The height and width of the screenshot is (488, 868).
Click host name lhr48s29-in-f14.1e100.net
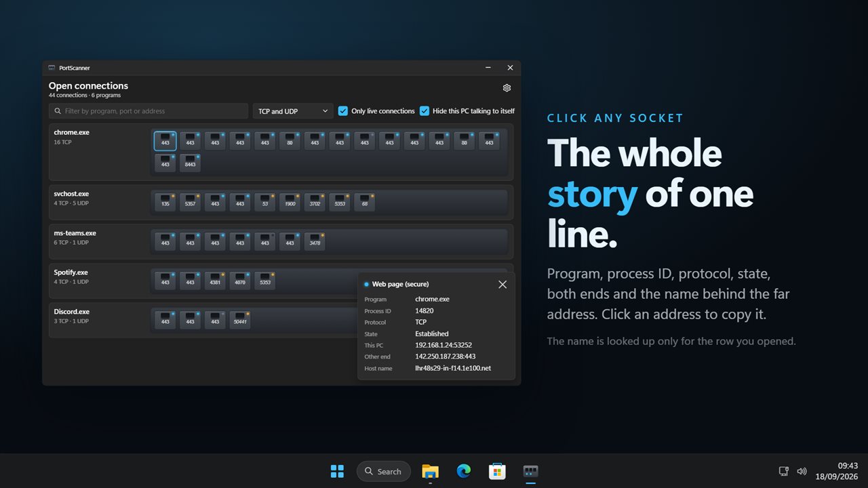point(453,368)
